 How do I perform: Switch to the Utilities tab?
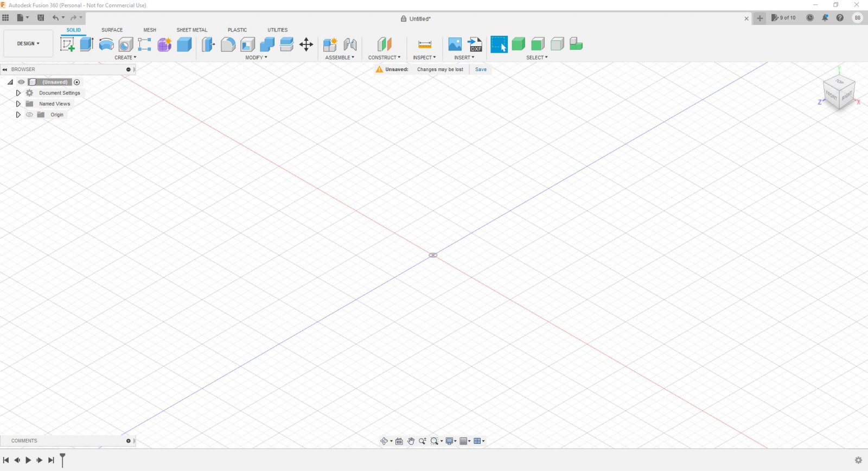point(278,30)
